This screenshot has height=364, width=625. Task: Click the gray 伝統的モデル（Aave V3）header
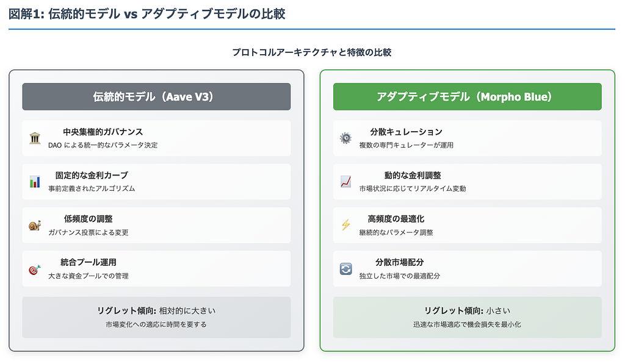point(156,97)
